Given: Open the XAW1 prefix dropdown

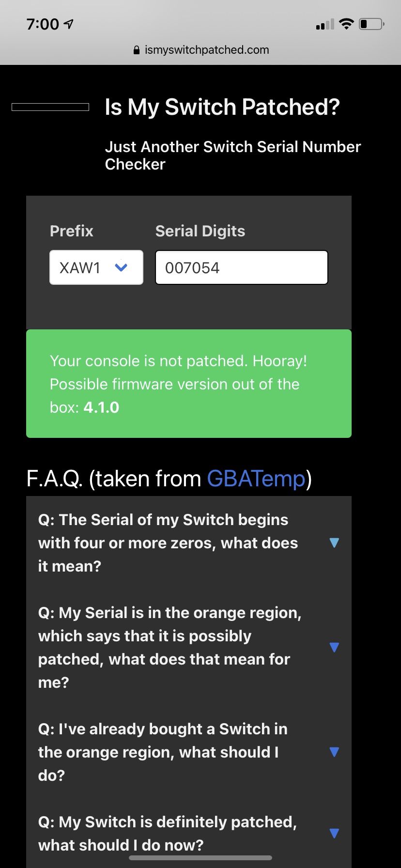Looking at the screenshot, I should tap(96, 267).
